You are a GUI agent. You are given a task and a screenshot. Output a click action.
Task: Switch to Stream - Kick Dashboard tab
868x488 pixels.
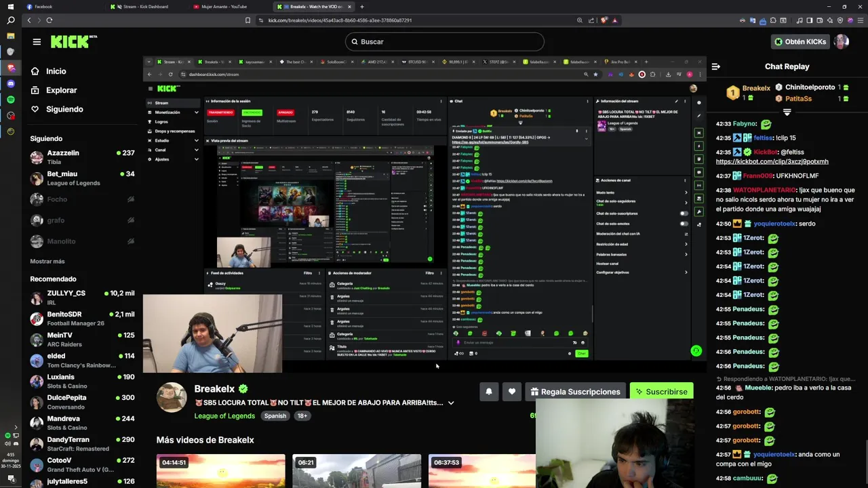(x=145, y=7)
